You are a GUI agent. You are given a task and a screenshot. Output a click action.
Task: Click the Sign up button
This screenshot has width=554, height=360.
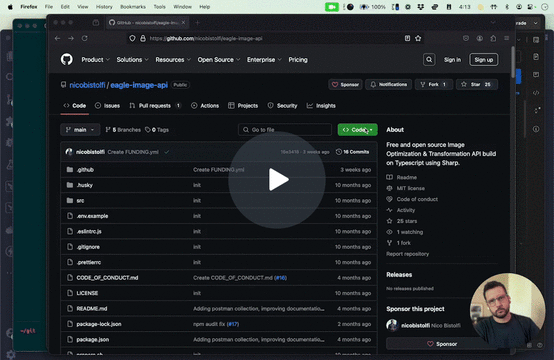(483, 60)
